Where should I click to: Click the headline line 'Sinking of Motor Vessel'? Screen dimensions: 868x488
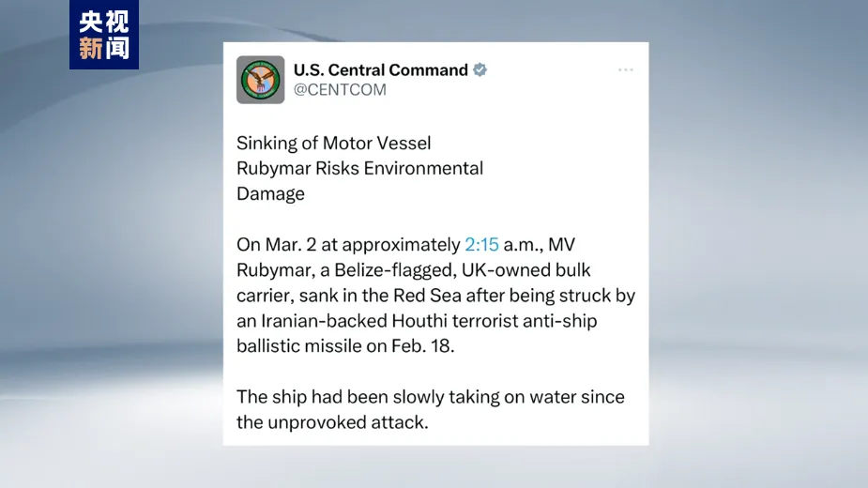click(x=334, y=143)
